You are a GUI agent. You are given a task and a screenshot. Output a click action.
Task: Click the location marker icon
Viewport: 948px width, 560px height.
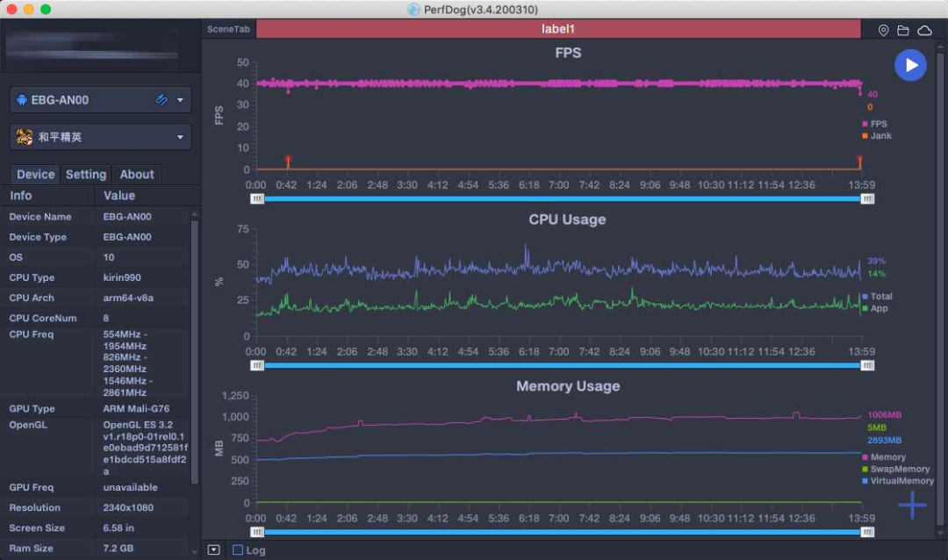(x=883, y=30)
